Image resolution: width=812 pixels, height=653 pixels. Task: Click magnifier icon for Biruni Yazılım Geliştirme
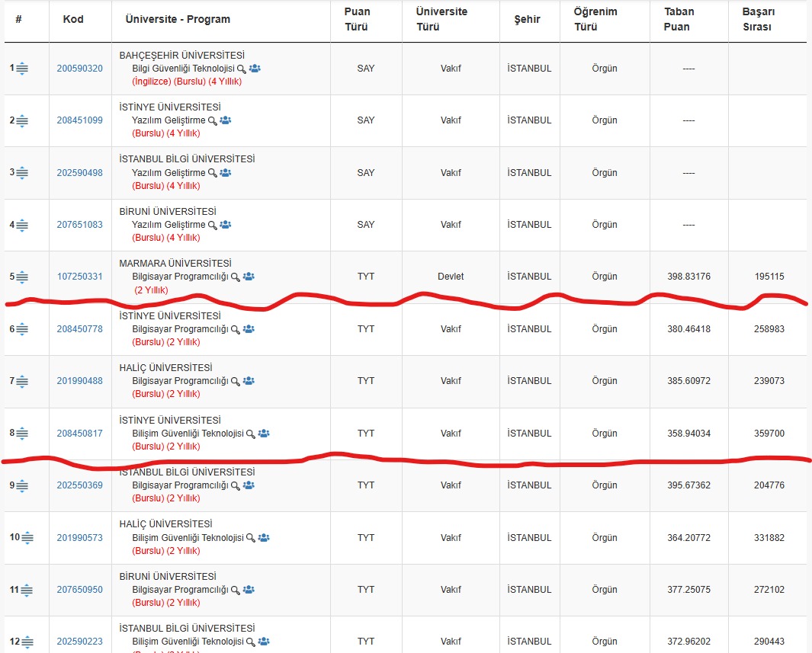pos(212,226)
